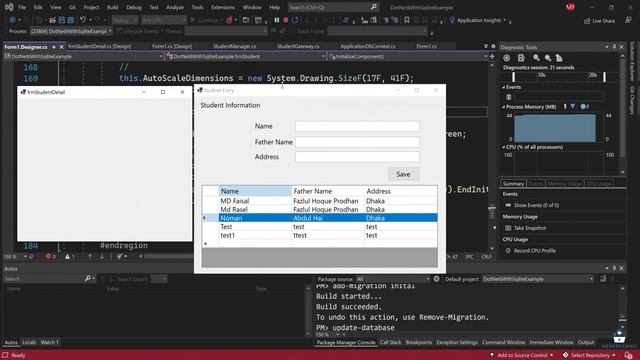Click the Bookmark icon in toolbar
The image size is (640, 360).
tap(407, 20)
